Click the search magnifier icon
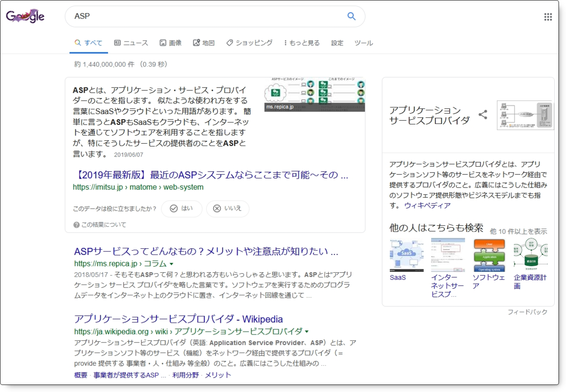Image resolution: width=566 pixels, height=392 pixels. [351, 16]
